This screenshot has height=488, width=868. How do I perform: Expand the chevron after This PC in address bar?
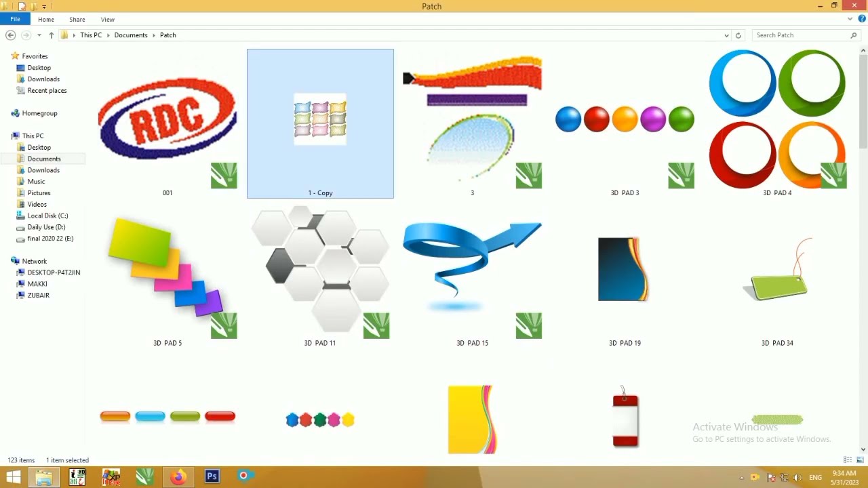[108, 35]
